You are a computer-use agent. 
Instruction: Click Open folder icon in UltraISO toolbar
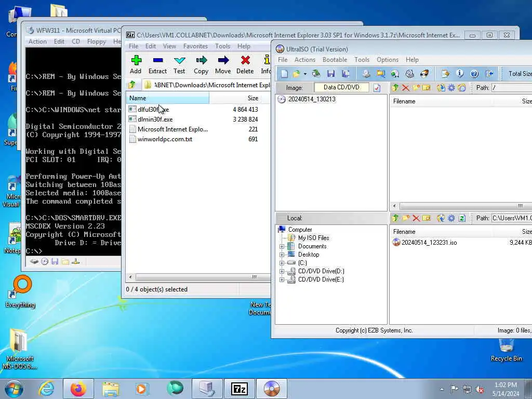[x=297, y=74]
